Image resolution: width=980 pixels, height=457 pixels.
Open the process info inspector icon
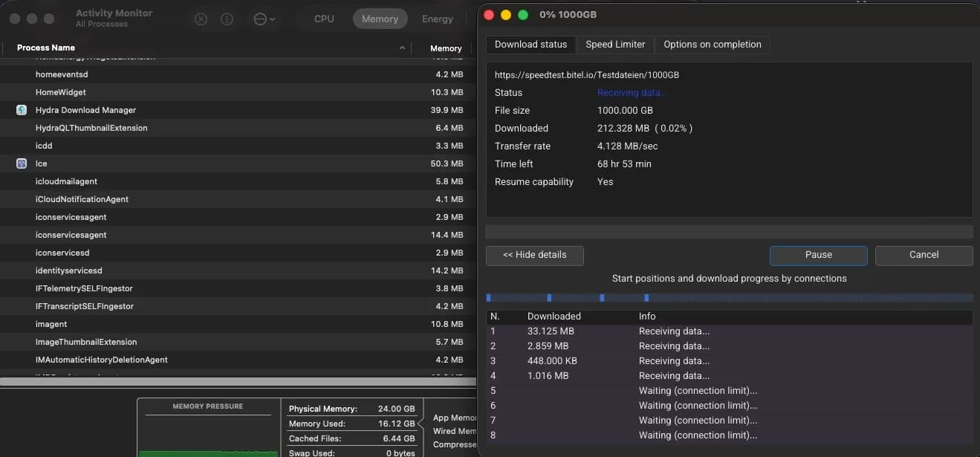point(227,19)
